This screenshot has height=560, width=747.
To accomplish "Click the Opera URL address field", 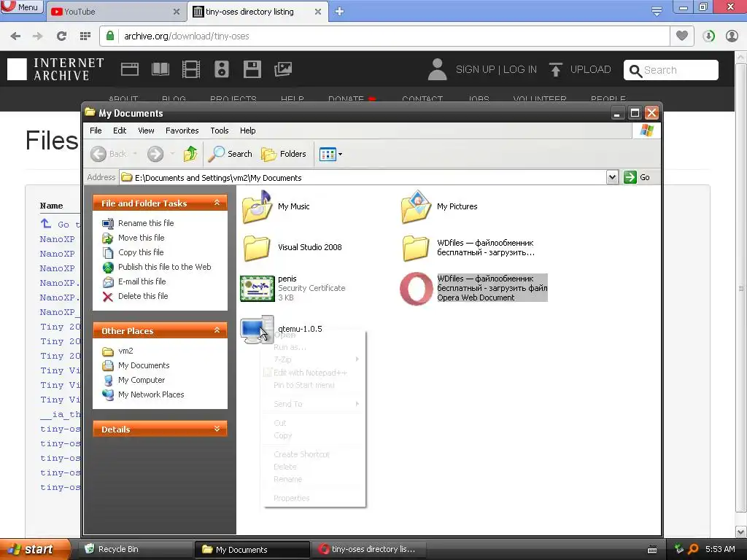I will click(x=393, y=36).
